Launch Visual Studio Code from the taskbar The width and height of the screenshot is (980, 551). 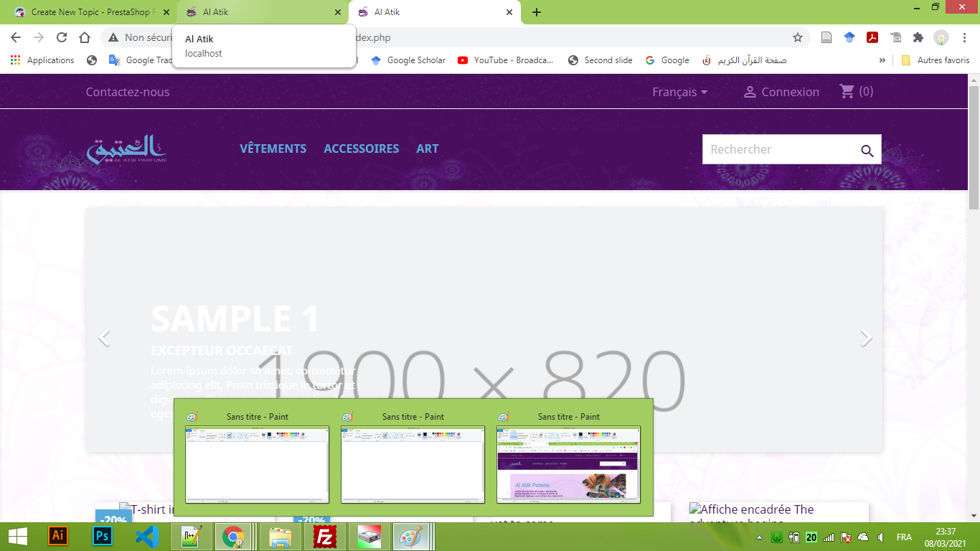147,536
